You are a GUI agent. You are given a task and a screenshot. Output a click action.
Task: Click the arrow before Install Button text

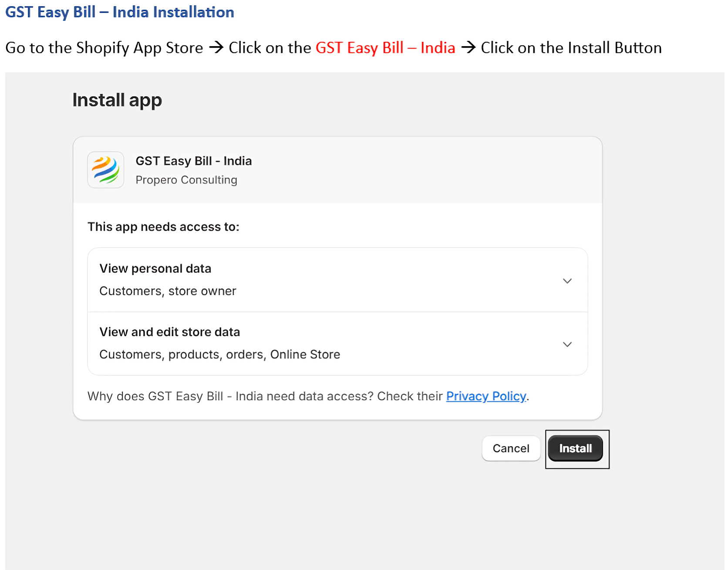click(469, 47)
